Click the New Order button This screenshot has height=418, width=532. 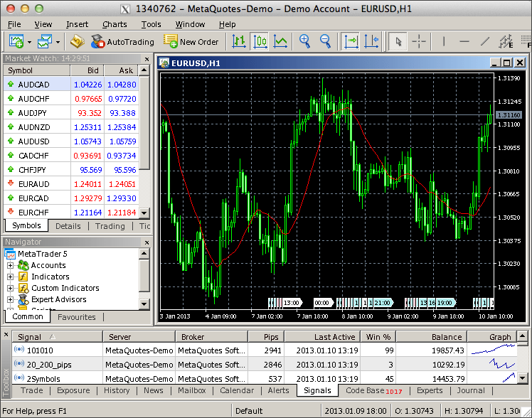coord(191,42)
